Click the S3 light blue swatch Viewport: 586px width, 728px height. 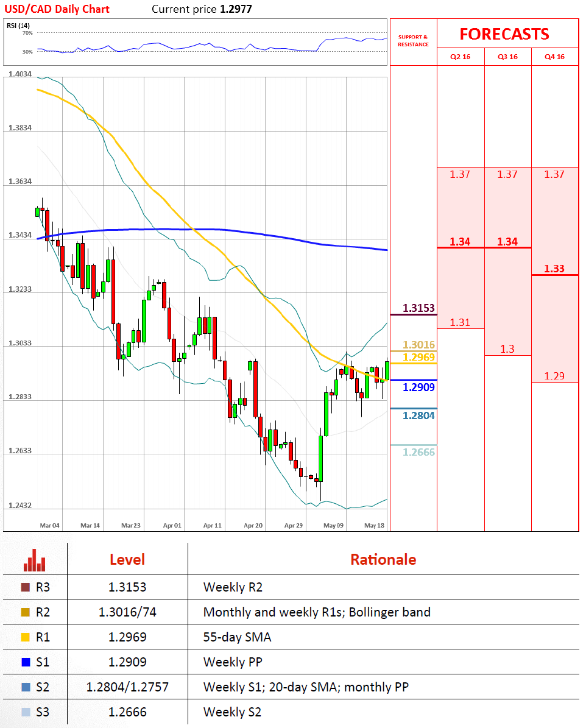tap(26, 712)
